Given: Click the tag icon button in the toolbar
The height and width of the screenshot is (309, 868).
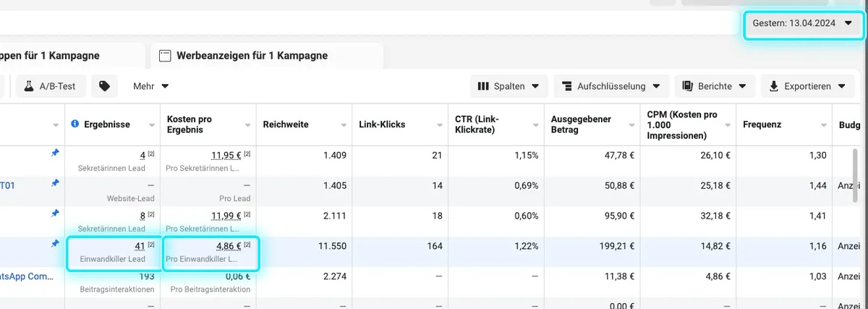Looking at the screenshot, I should [104, 86].
